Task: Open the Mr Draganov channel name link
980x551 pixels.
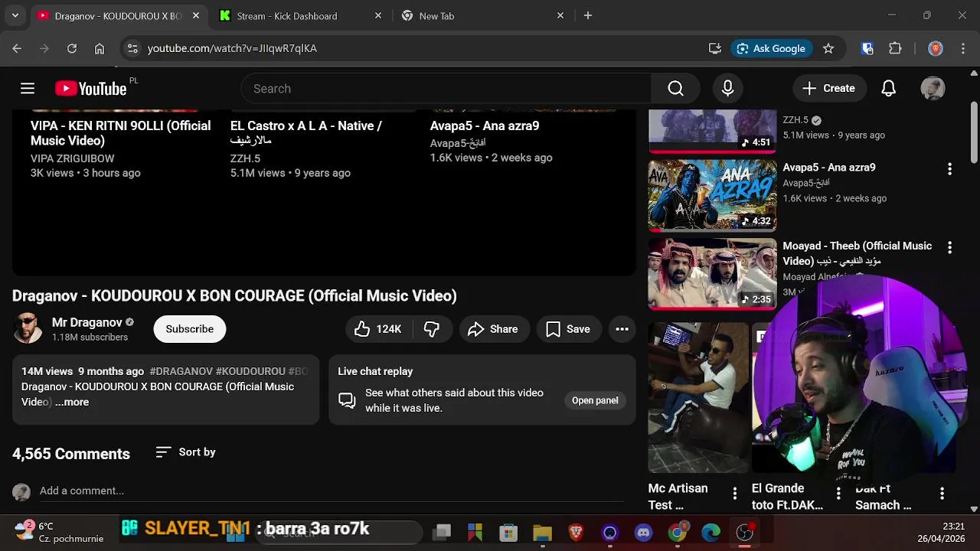Action: click(87, 322)
